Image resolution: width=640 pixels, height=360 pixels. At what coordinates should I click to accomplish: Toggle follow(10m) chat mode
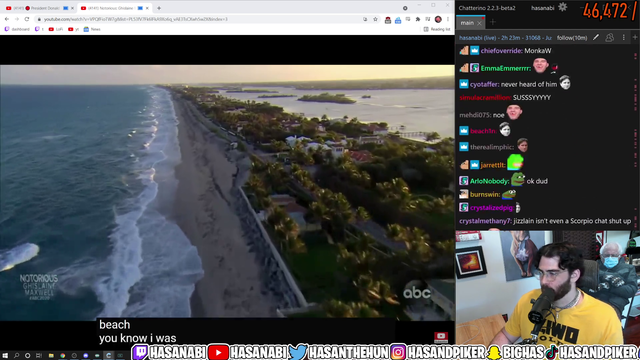572,38
